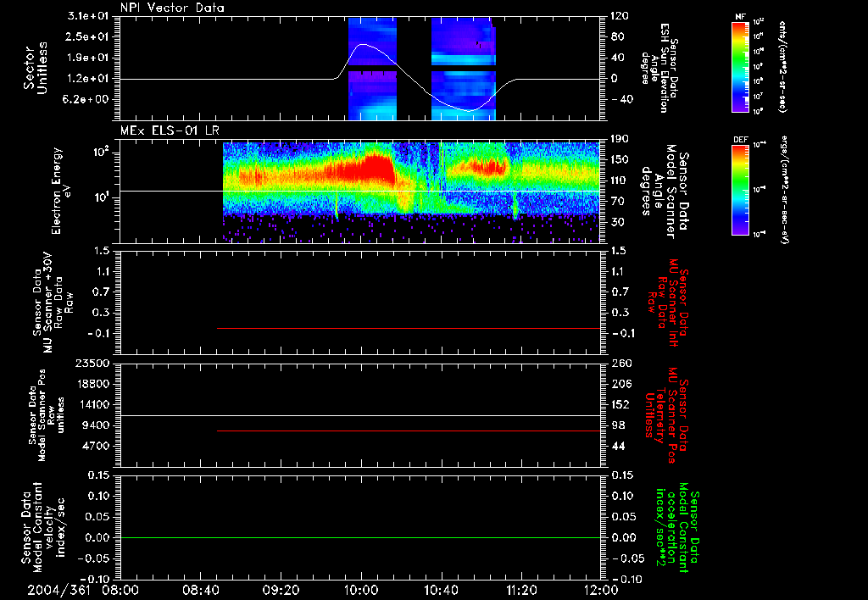This screenshot has height=600, width=868.
Task: Click the "14100" tick label
Action: point(92,404)
